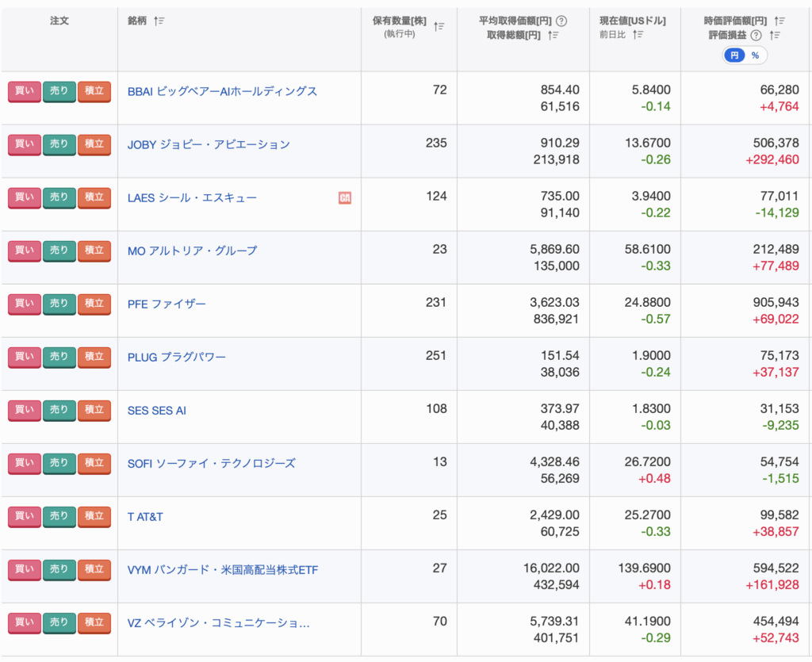
Task: Sort by 時価評価額 market value
Action: 779,21
